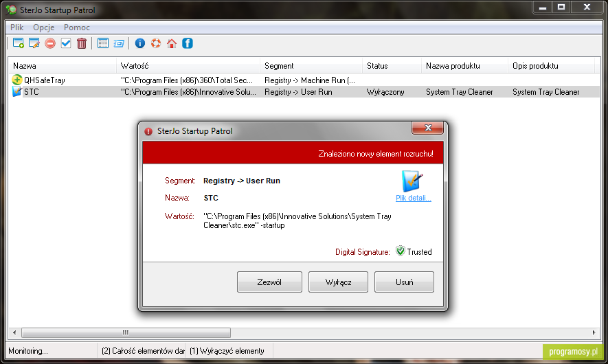The height and width of the screenshot is (364, 608).
Task: Click the Wyłączony status cell
Action: click(x=385, y=92)
